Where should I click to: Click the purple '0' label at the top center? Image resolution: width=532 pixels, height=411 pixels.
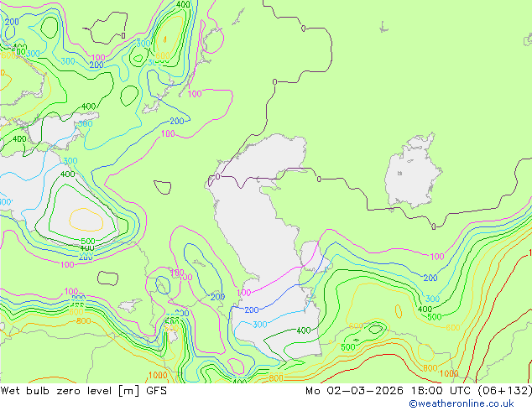pos(303,29)
